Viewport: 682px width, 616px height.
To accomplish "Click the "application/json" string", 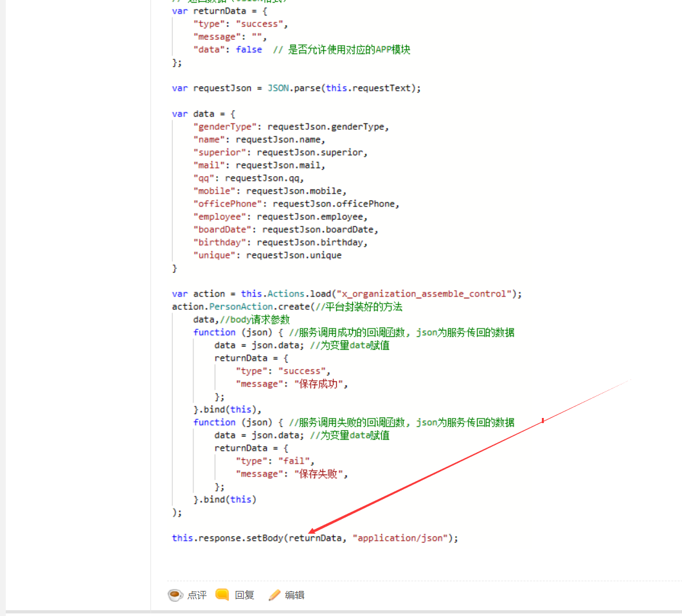I will [x=400, y=538].
